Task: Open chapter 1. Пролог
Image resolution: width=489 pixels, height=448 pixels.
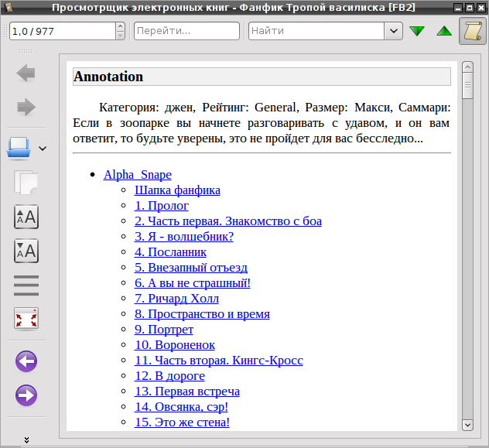Action: click(x=162, y=206)
